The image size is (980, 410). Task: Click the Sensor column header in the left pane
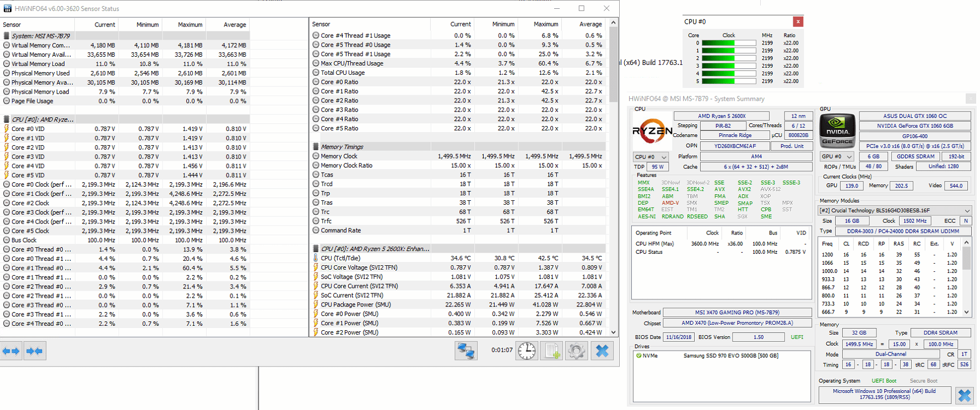[37, 25]
